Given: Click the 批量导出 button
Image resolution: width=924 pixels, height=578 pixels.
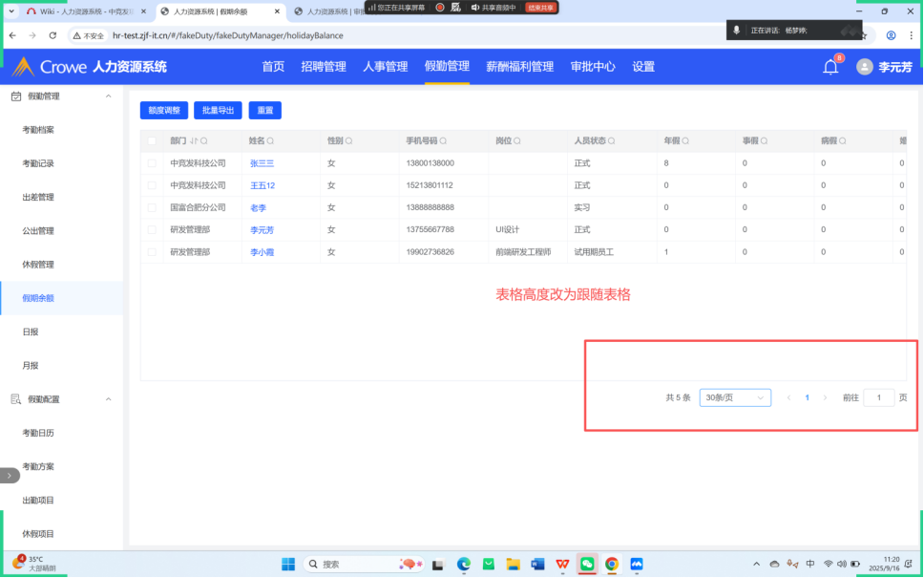Looking at the screenshot, I should [218, 111].
